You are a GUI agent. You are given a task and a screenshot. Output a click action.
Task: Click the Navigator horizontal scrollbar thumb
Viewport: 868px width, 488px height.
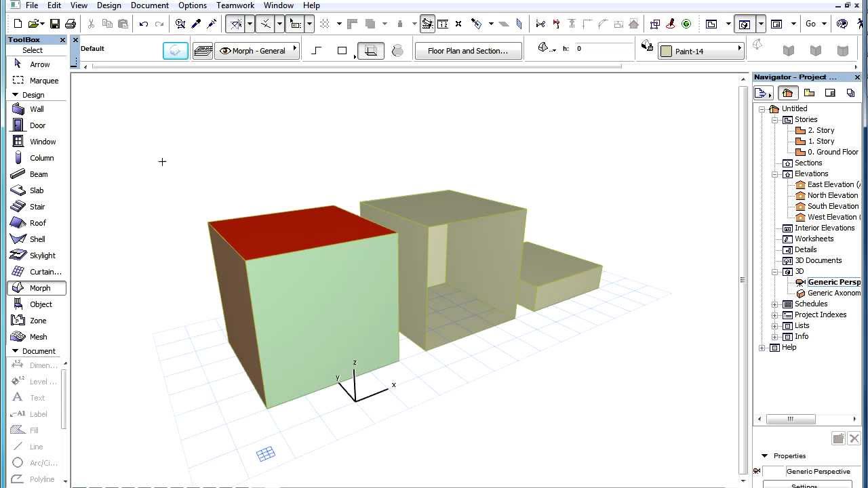pos(791,419)
